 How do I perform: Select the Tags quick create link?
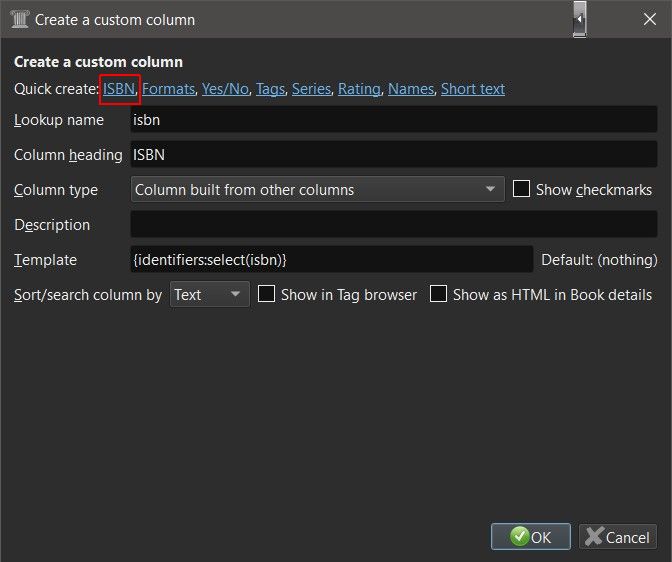tap(270, 89)
